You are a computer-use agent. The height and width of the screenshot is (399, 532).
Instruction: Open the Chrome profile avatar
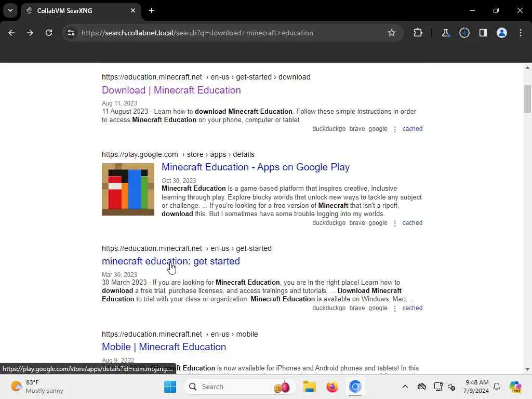(x=501, y=33)
